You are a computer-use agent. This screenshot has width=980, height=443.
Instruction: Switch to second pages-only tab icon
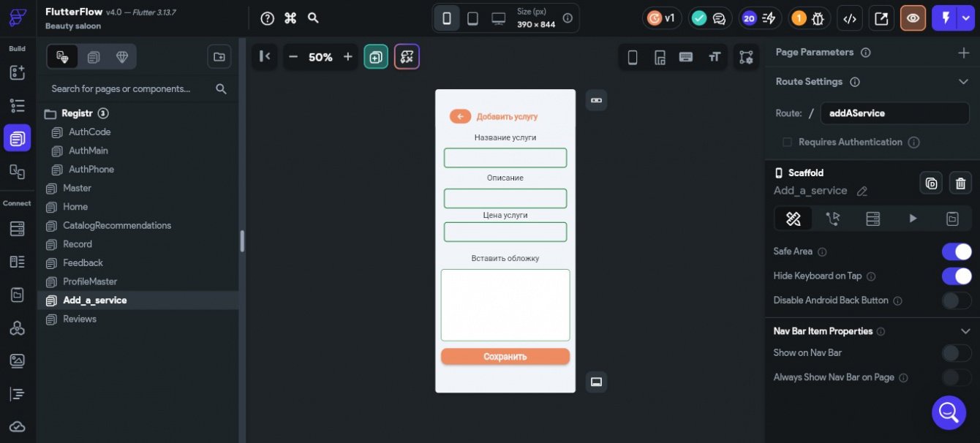pos(94,57)
